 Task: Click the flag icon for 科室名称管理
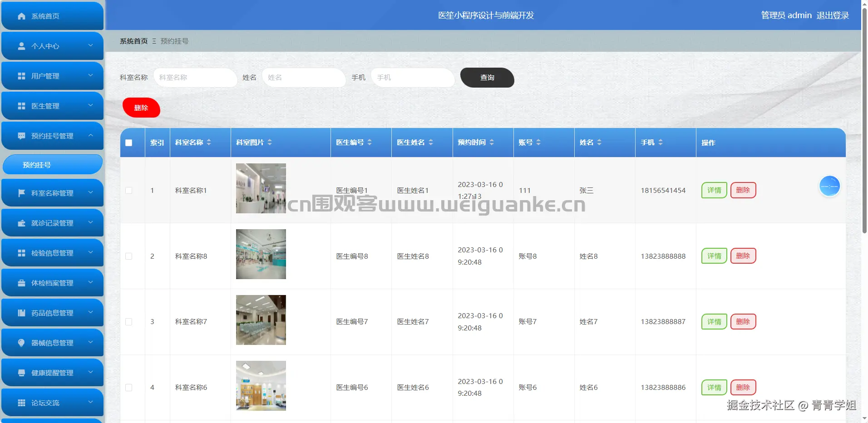(21, 193)
